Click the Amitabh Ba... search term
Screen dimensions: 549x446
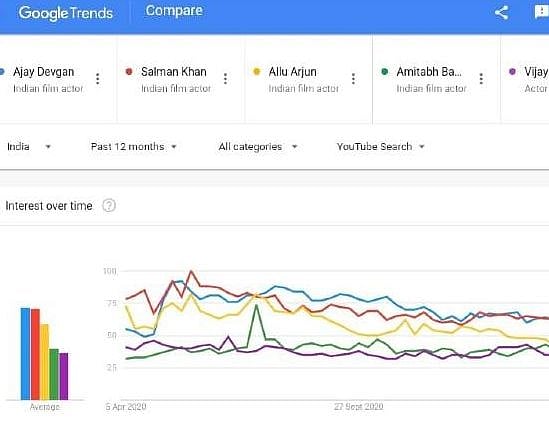429,72
